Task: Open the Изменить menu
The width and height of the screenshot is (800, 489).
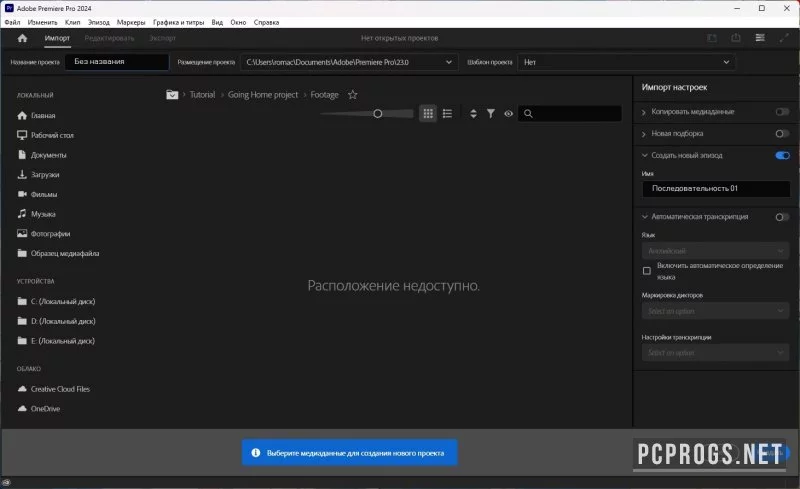Action: coord(42,22)
